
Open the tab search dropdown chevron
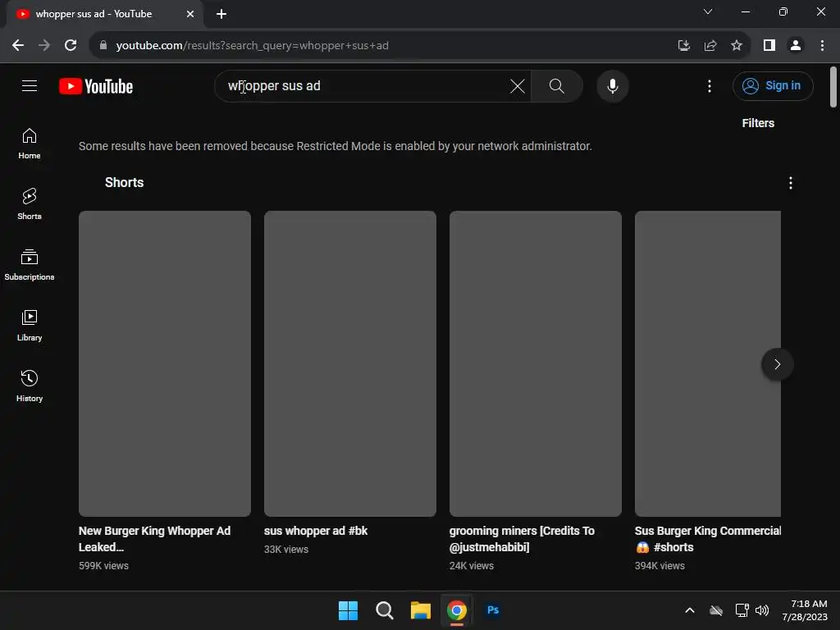[x=708, y=11]
